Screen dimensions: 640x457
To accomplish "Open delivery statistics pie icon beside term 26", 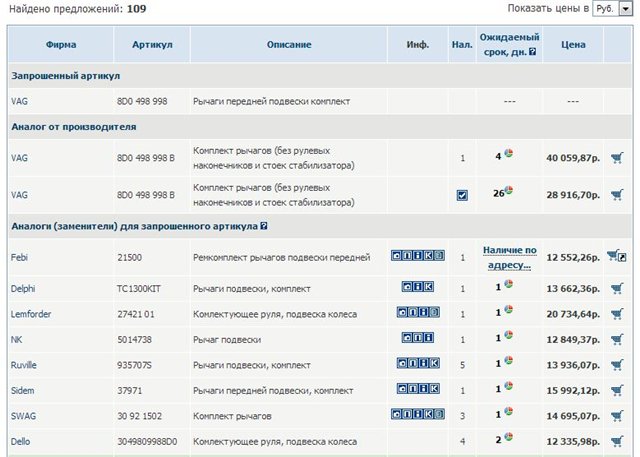I will [509, 190].
